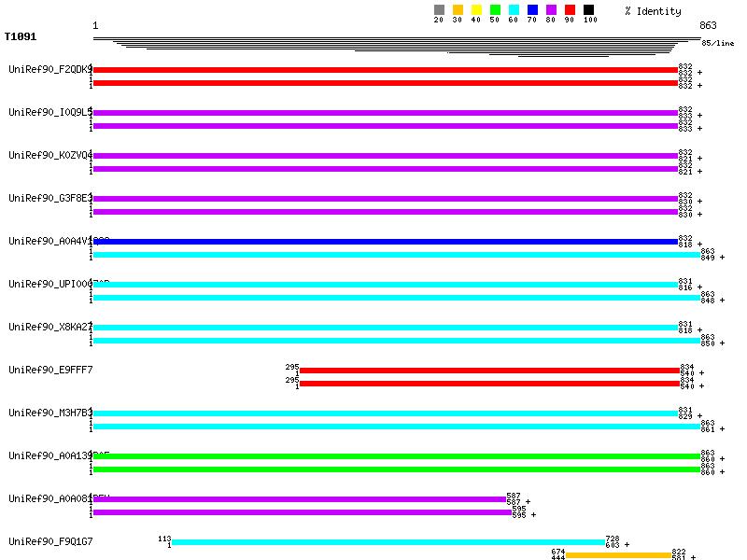Click the red 90% identity legend swatch
Image resolution: width=747 pixels, height=560 pixels.
coord(570,10)
